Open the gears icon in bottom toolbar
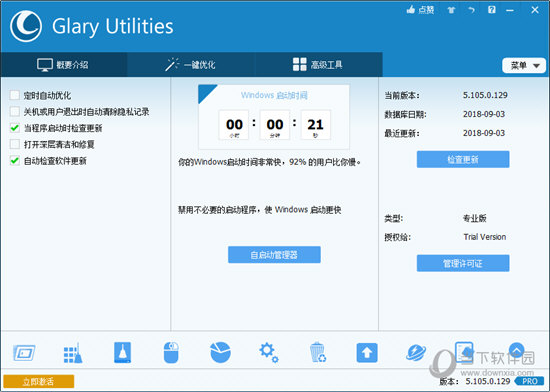Screen dimensions: 550x392 (x=269, y=352)
